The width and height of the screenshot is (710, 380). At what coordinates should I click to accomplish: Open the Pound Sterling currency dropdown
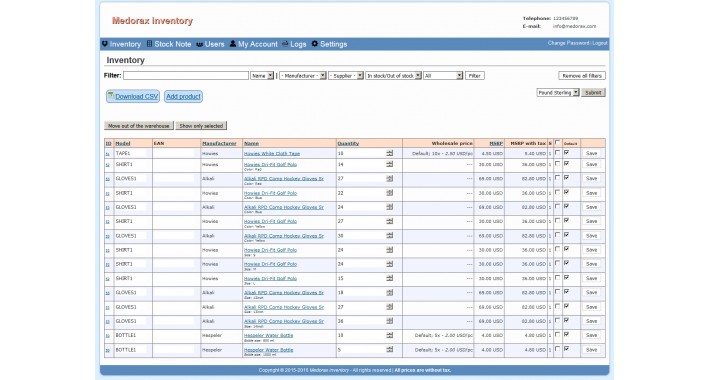click(558, 92)
